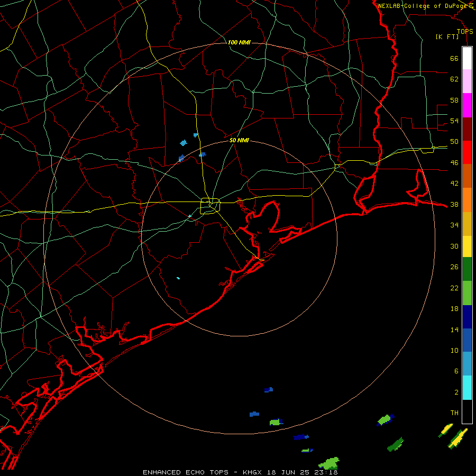
Task: Select the dark red legend swatch below 54
Action: (x=467, y=129)
